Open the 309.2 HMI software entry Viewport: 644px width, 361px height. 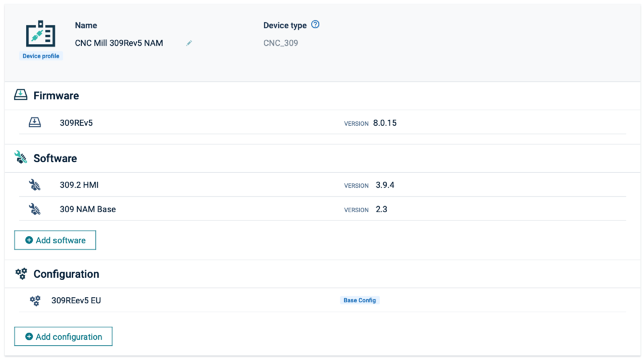(x=79, y=185)
